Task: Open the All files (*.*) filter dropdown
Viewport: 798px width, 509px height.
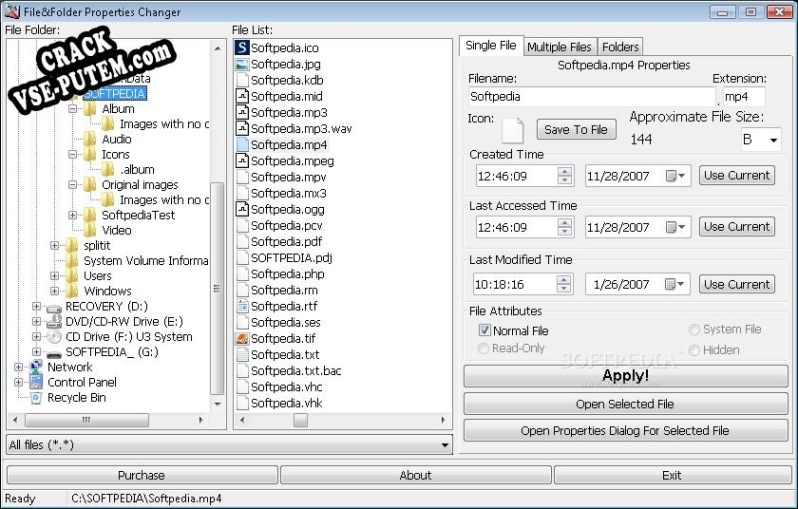Action: pyautogui.click(x=445, y=445)
